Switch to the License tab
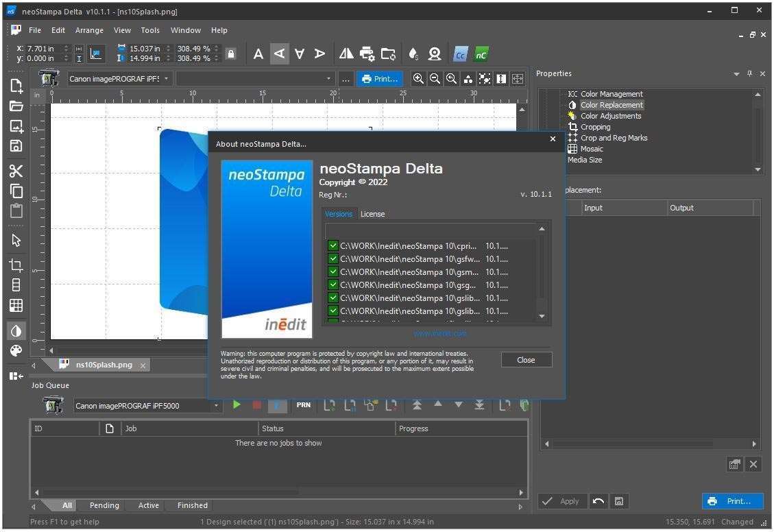 point(372,214)
